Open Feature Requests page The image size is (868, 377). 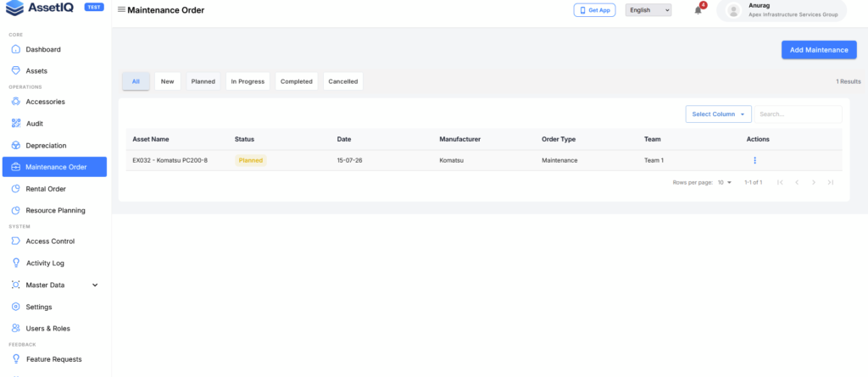(x=53, y=359)
